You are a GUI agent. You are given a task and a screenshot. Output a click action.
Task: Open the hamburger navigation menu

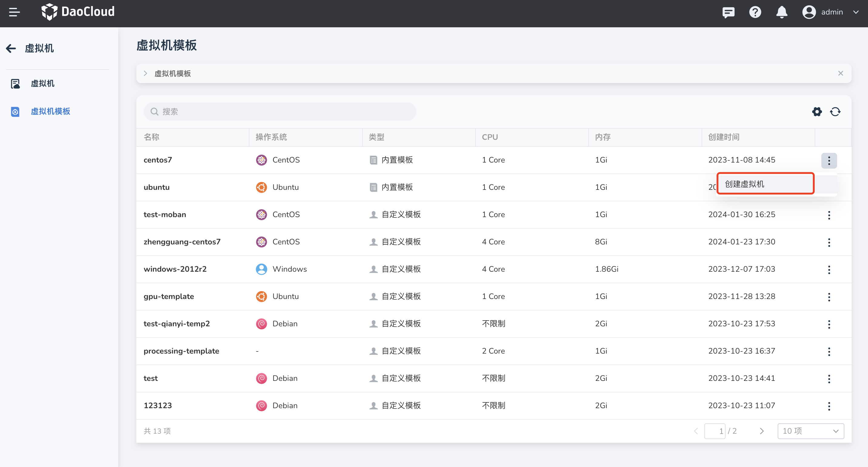pyautogui.click(x=14, y=12)
